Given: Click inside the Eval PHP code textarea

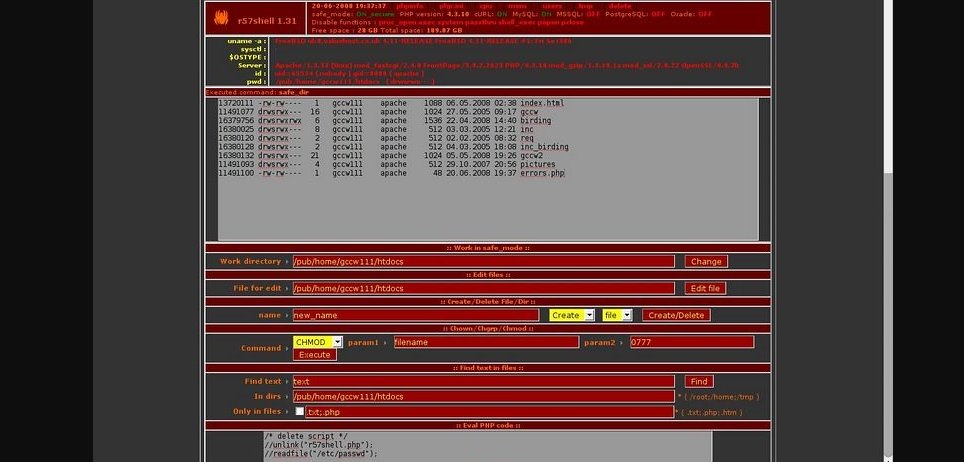Looking at the screenshot, I should coord(488,447).
